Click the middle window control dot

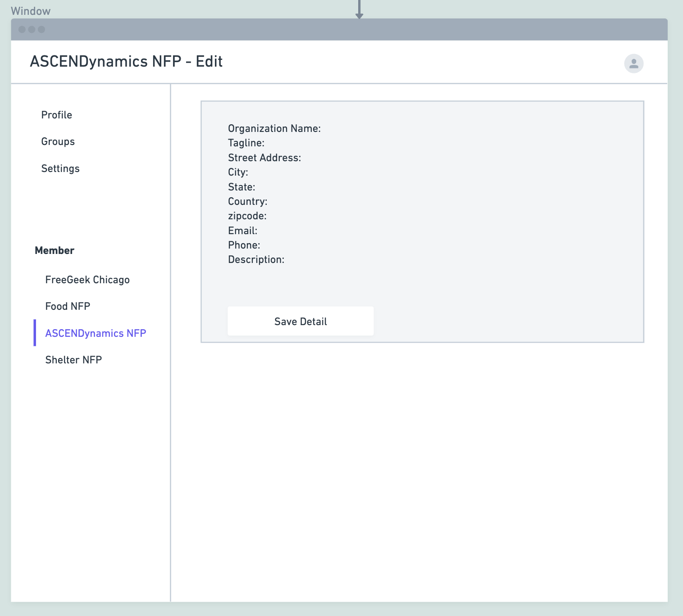pyautogui.click(x=31, y=29)
